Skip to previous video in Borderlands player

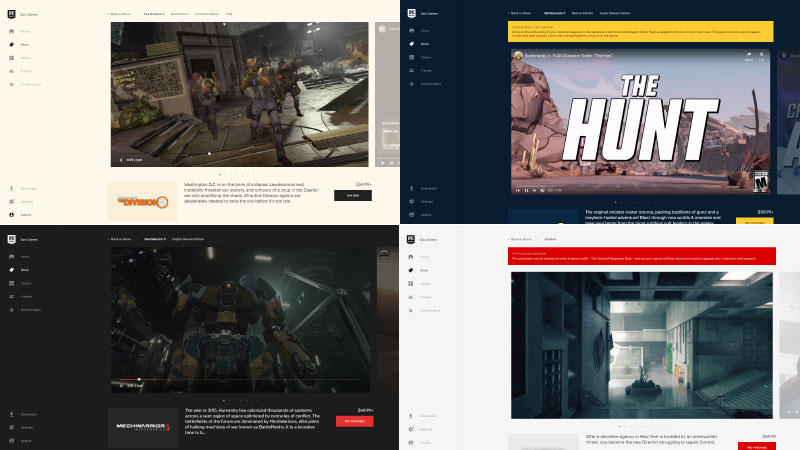pos(518,190)
